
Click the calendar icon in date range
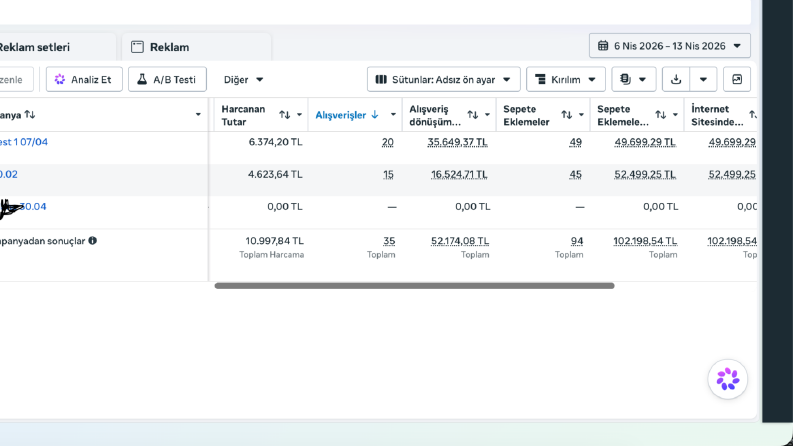tap(603, 46)
